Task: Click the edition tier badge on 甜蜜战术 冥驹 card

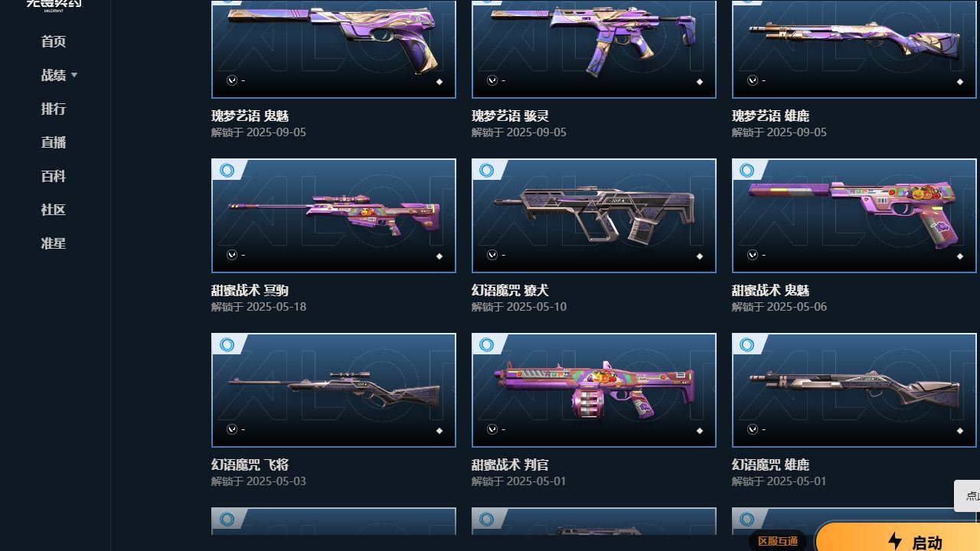Action: point(227,170)
